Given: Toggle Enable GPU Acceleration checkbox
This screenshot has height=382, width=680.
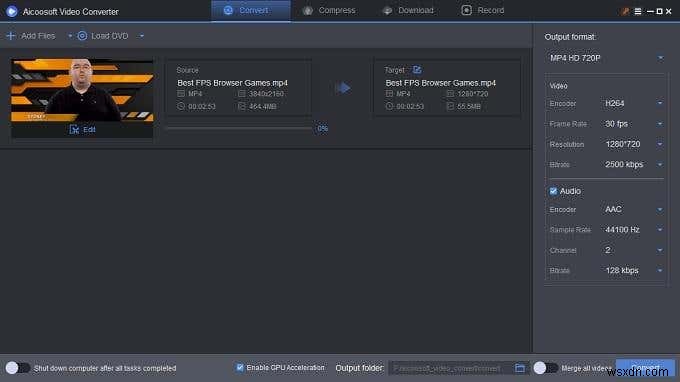Looking at the screenshot, I should pos(240,368).
